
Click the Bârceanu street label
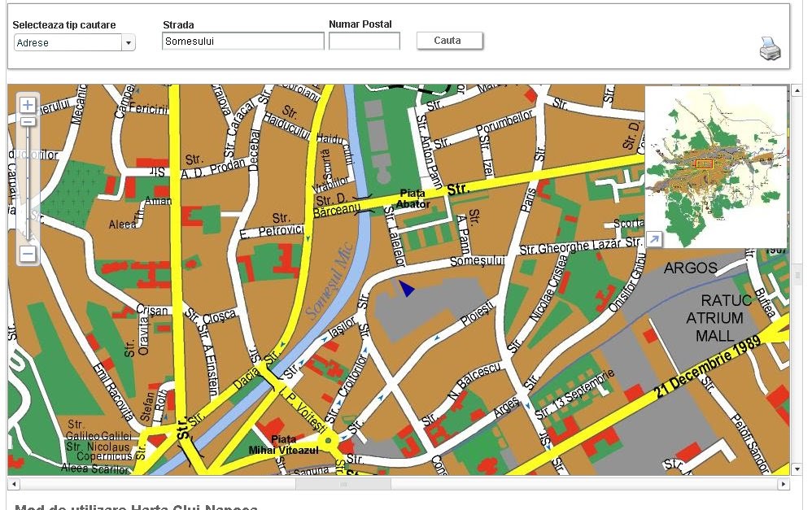tap(337, 211)
